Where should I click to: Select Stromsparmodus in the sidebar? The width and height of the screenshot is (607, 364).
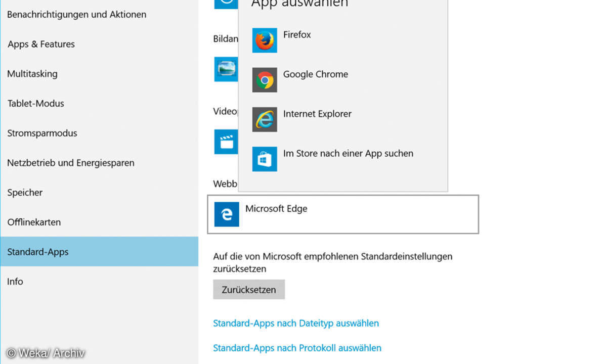point(99,133)
